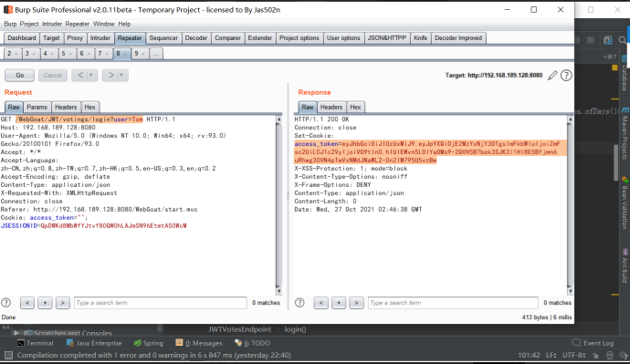Screen dimensions: 630x364
Task: Click the plus button beside request search
Action: point(45,303)
